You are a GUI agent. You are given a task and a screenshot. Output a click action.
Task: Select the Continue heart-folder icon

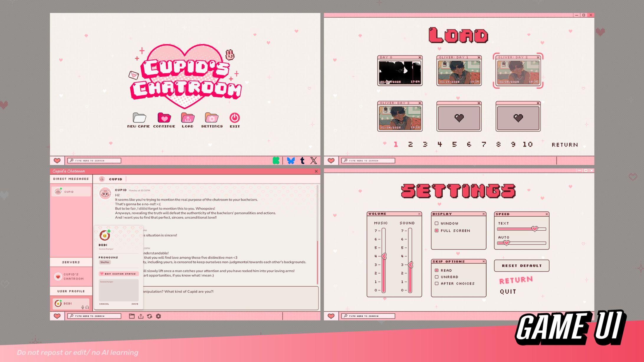(x=164, y=118)
